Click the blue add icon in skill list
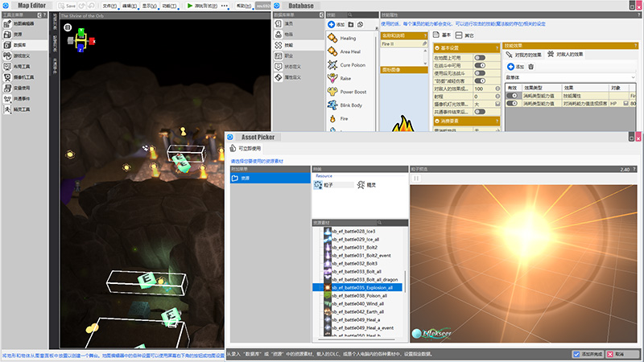644x362 pixels. coord(332,24)
